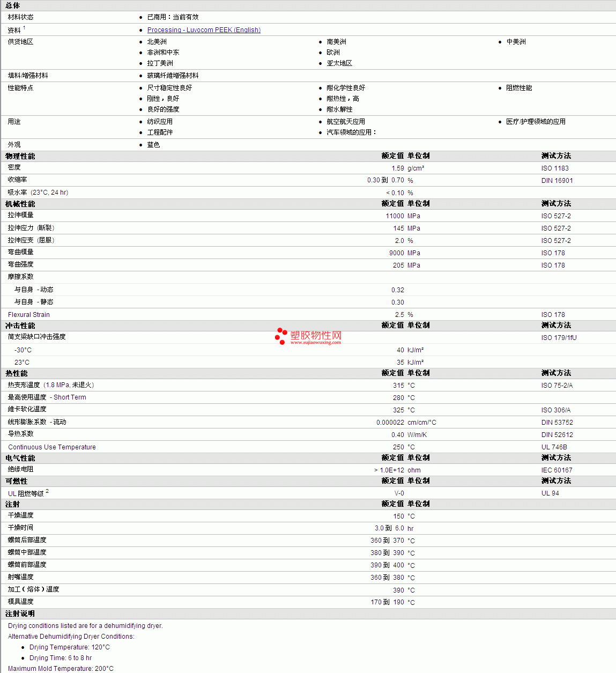Click the ISO 179/1fU test method
Screen dimensions: 616x673
tap(559, 338)
